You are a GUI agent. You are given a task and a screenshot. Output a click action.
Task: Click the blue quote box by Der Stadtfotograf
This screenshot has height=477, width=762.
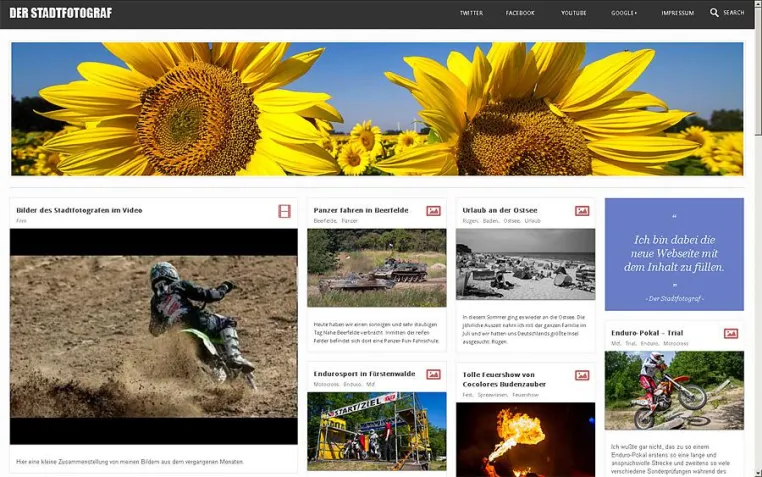pyautogui.click(x=674, y=254)
